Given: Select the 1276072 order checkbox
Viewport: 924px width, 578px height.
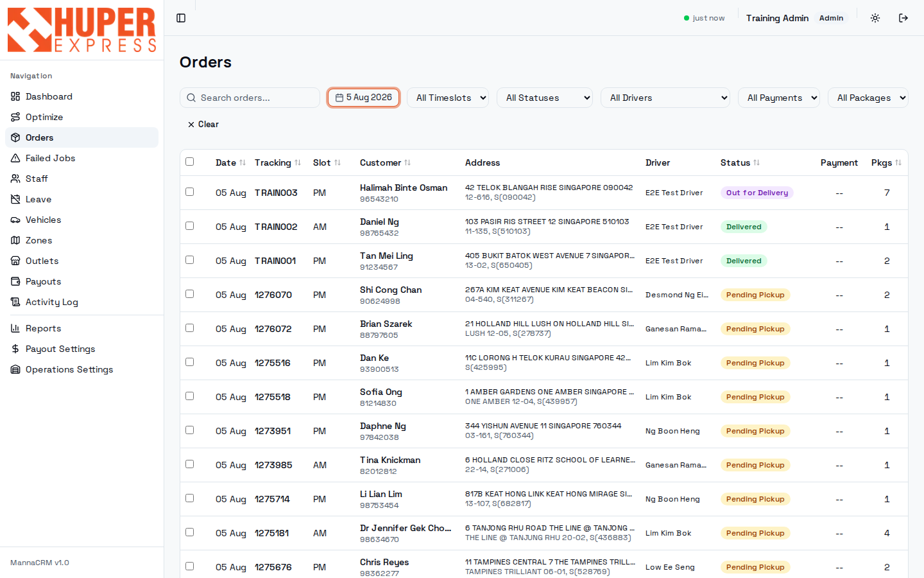Looking at the screenshot, I should pos(189,328).
